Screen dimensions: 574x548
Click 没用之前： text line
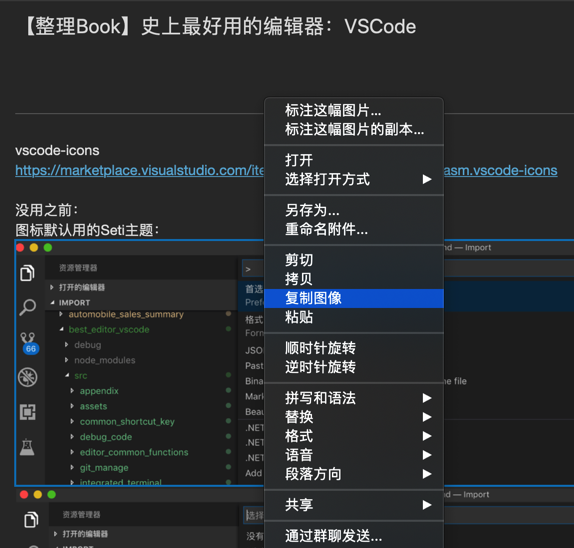click(46, 210)
